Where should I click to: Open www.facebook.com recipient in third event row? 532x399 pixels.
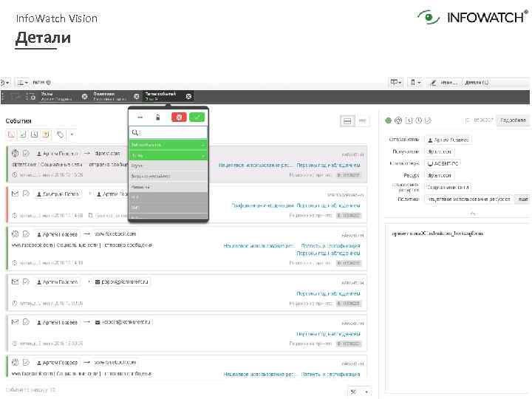115,234
